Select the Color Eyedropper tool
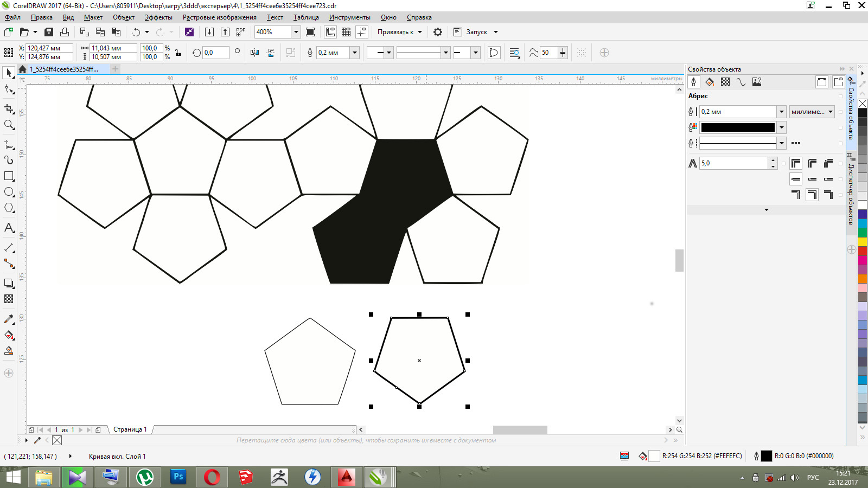The width and height of the screenshot is (868, 488). (9, 319)
